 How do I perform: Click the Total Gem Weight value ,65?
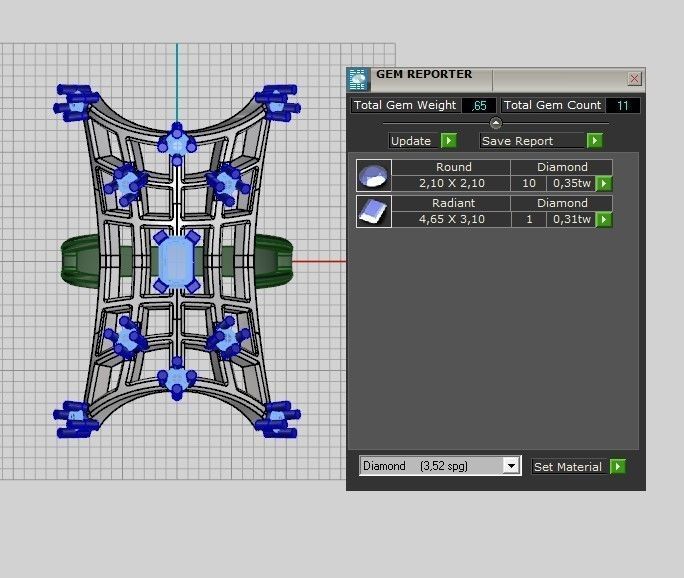point(479,106)
